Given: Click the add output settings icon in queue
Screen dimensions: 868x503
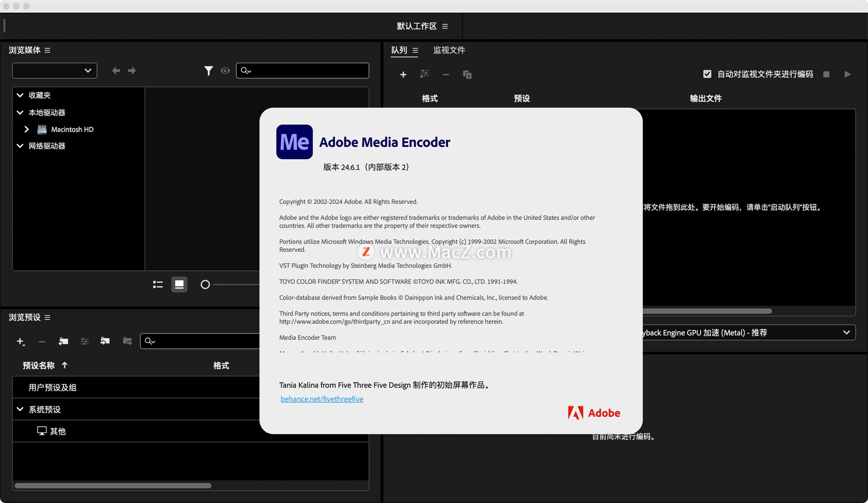Looking at the screenshot, I should (424, 74).
